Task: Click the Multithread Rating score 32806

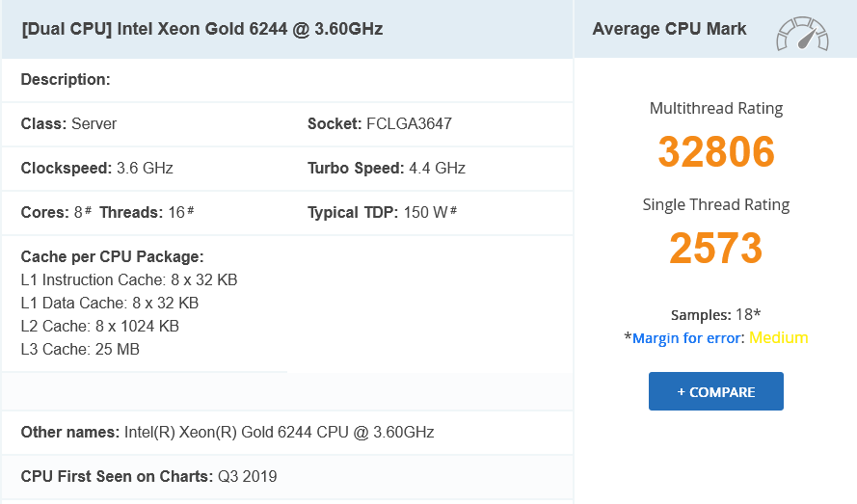Action: pos(716,151)
